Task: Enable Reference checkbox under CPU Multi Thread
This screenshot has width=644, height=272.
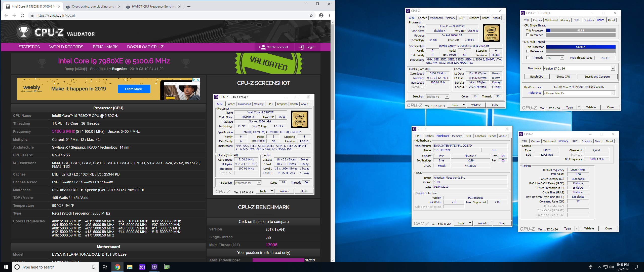Action: [528, 51]
